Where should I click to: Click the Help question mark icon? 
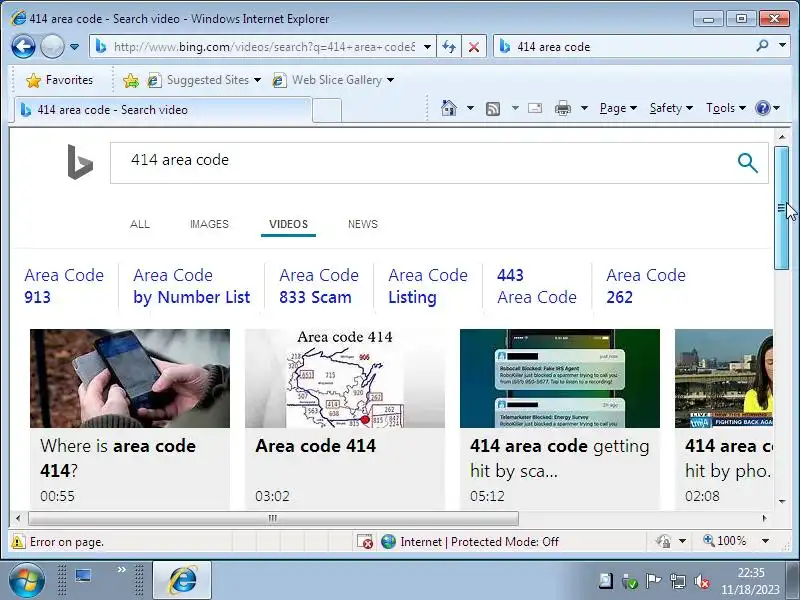point(762,108)
